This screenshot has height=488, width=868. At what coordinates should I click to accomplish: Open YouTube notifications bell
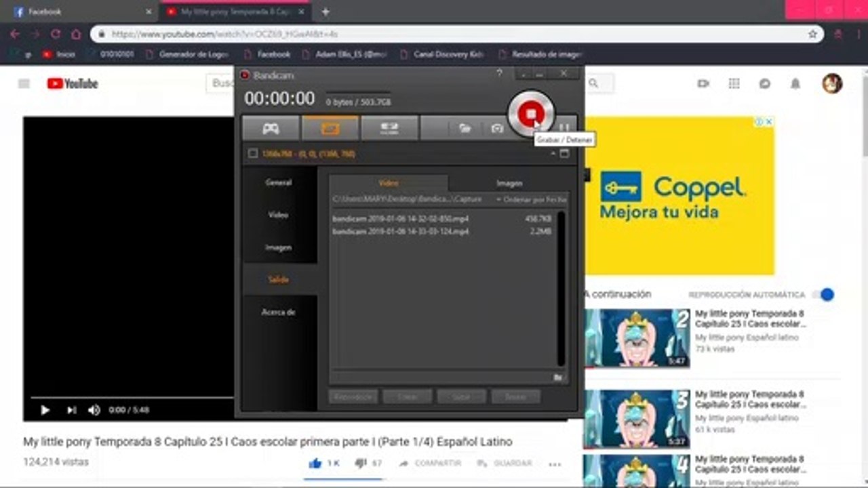(795, 83)
